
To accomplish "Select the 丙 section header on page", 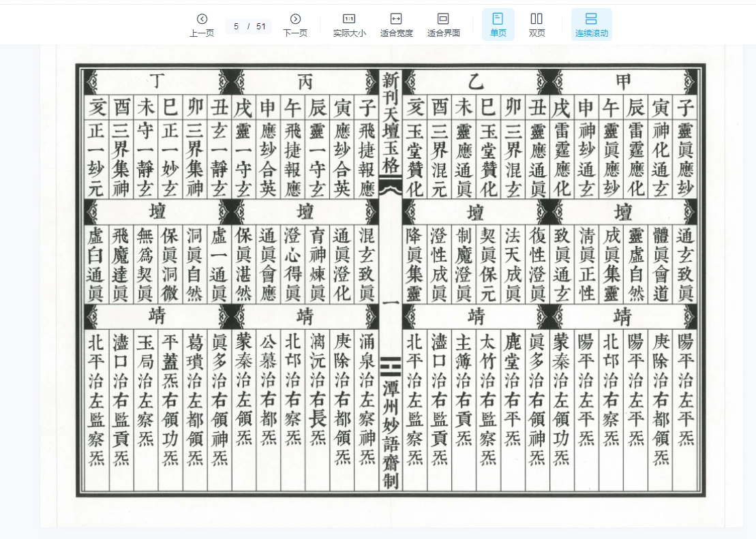I will click(x=305, y=82).
